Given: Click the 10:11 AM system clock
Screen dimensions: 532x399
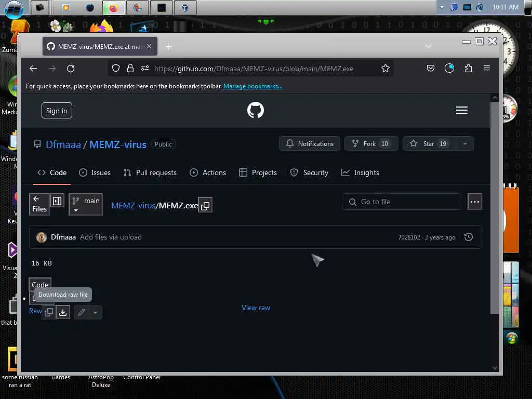Looking at the screenshot, I should pos(505,7).
